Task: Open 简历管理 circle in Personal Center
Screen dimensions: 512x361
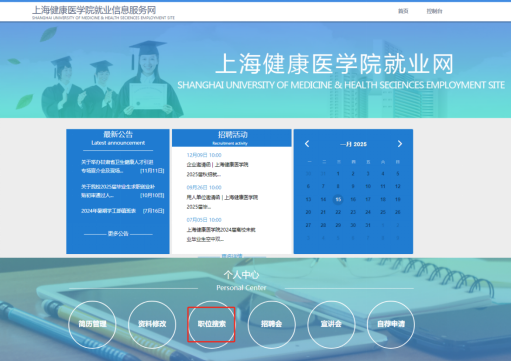Action: coord(92,324)
